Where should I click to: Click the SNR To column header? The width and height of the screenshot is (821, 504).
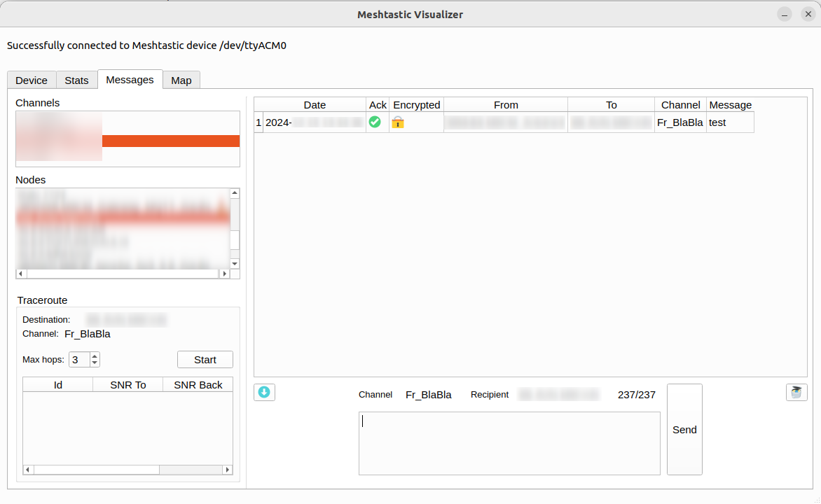point(128,385)
